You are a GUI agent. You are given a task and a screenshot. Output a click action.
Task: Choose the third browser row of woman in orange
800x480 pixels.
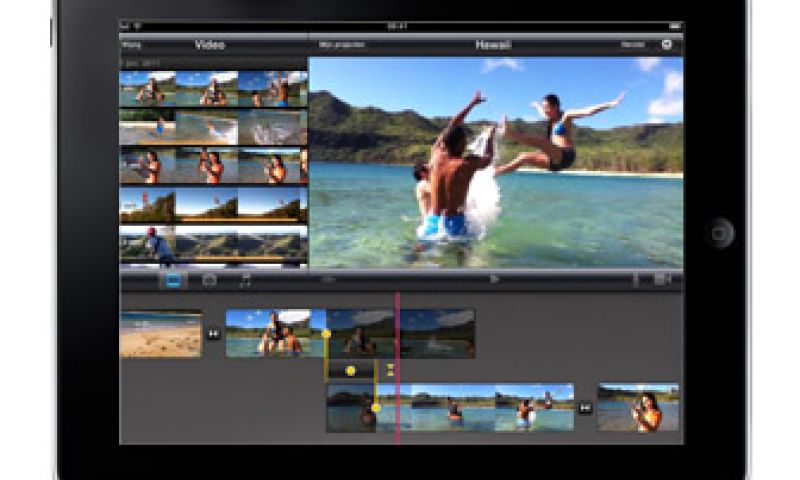[213, 166]
